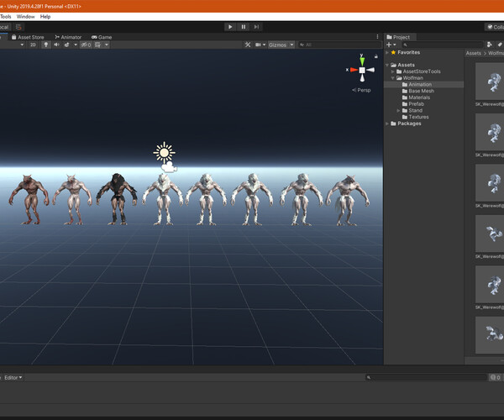The width and height of the screenshot is (504, 420).
Task: Click the right white cone on gizmo
Action: click(x=370, y=70)
